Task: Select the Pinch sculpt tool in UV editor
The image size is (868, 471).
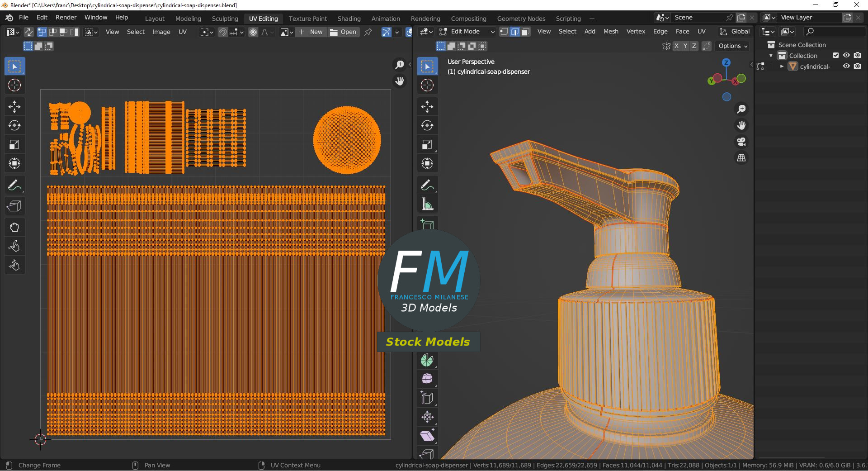Action: pyautogui.click(x=14, y=266)
